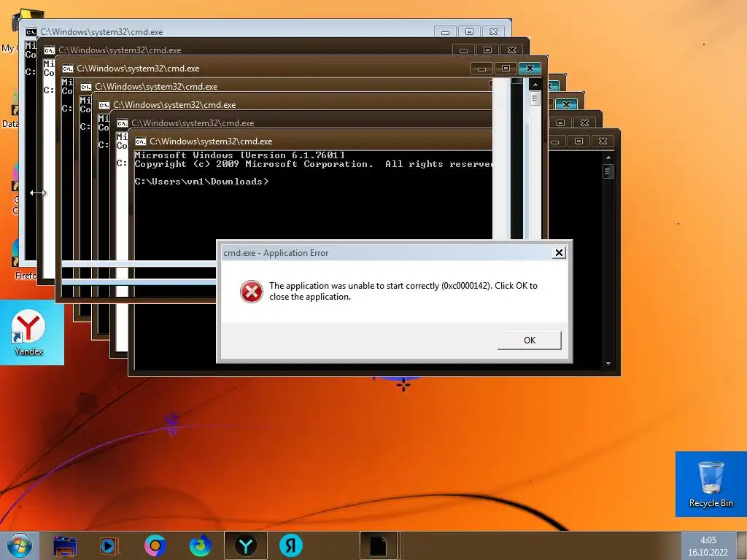This screenshot has width=747, height=560.
Task: Open the Yandex Я taskbar icon
Action: 290,545
